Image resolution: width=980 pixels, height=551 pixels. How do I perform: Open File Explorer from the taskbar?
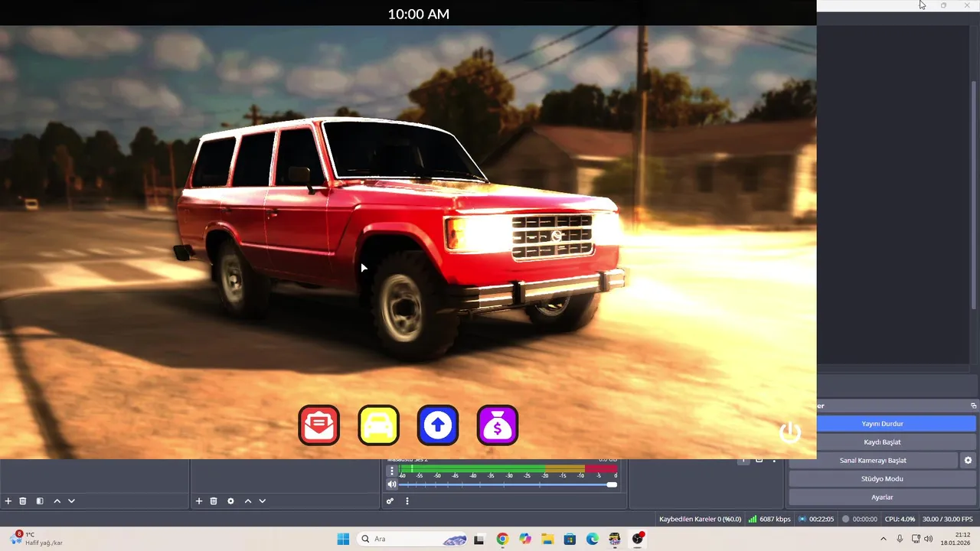coord(547,539)
